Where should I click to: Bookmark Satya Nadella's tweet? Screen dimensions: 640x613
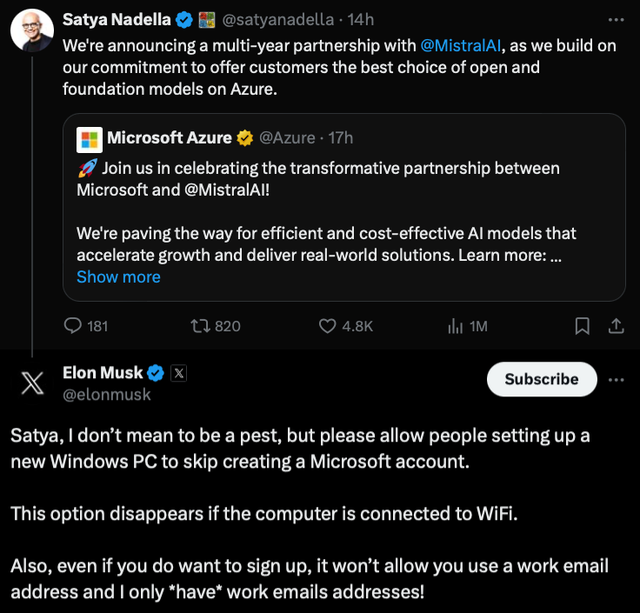[x=582, y=326]
